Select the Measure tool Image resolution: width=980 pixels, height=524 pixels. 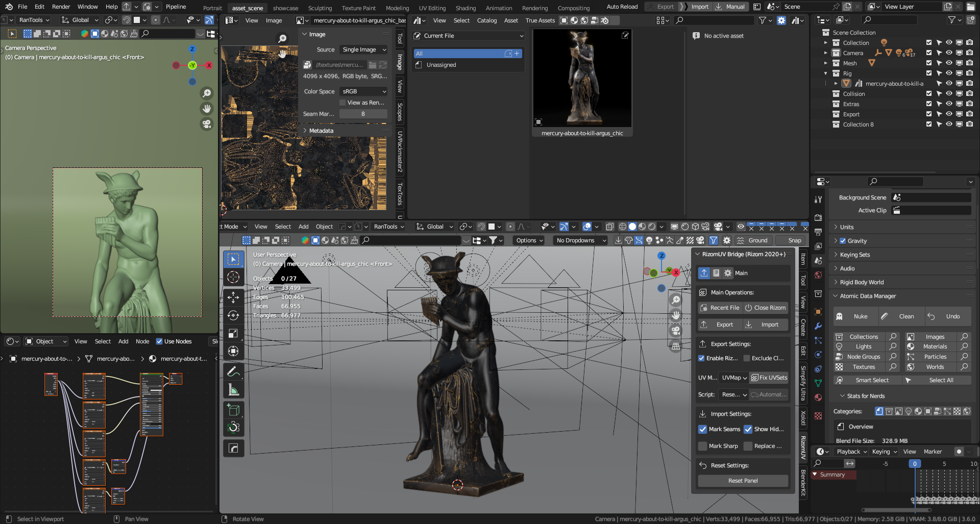tap(234, 389)
